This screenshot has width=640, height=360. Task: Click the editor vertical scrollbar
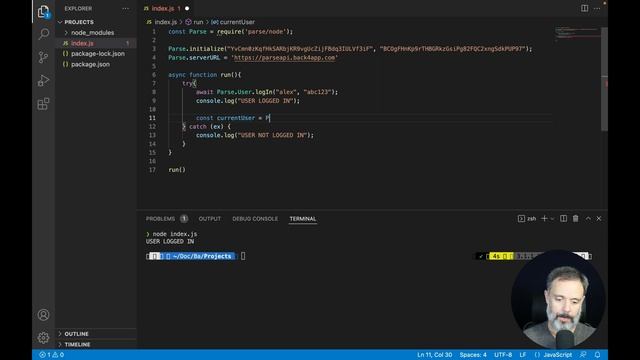click(x=604, y=80)
